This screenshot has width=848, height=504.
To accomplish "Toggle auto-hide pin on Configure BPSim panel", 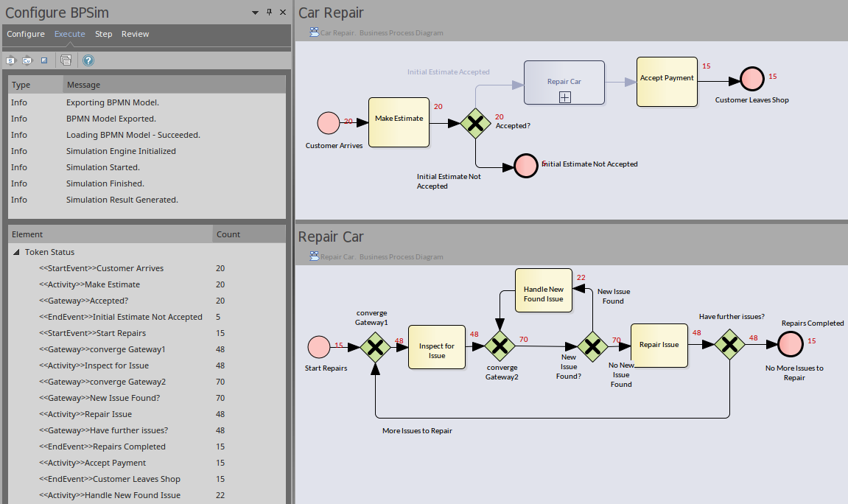I will [269, 13].
